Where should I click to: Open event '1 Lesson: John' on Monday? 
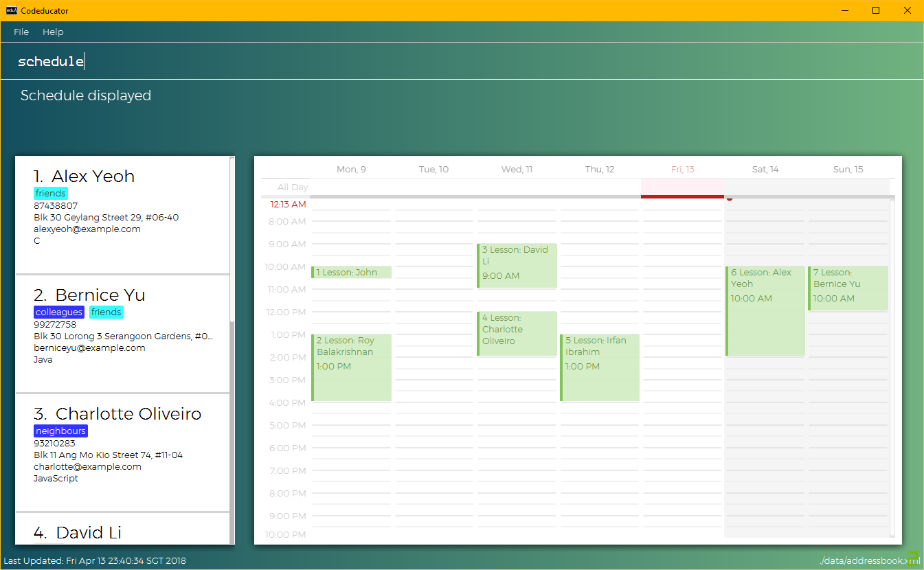351,273
